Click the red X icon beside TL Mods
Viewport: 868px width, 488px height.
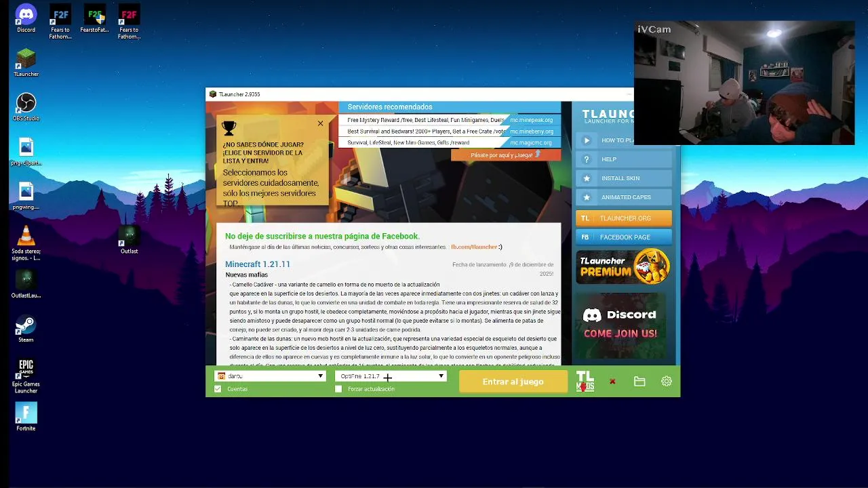pyautogui.click(x=612, y=382)
